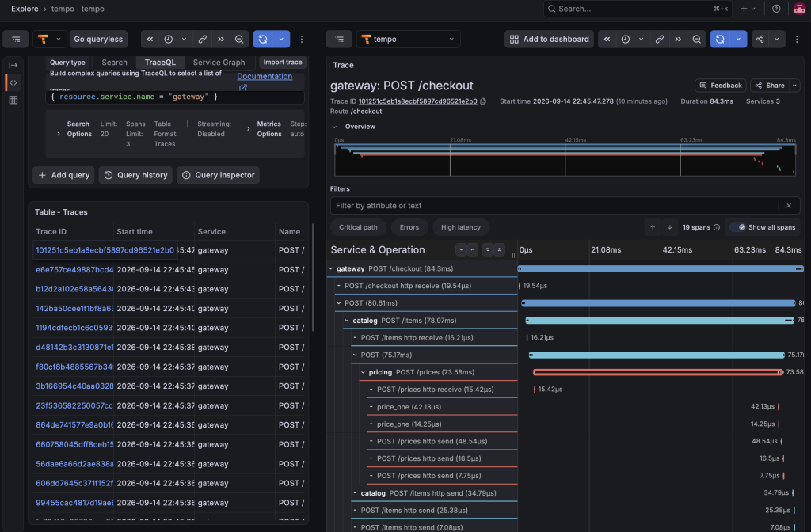Open right pane kebab menu
811x532 pixels.
click(x=797, y=40)
